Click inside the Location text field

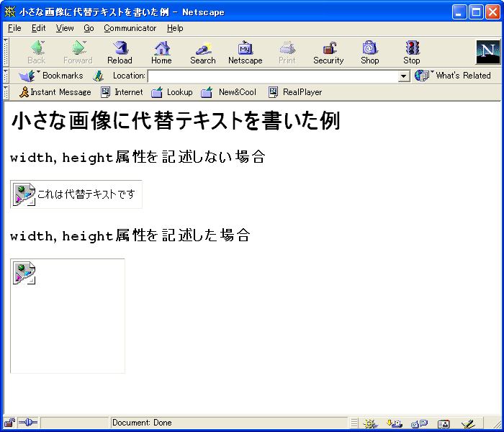(x=272, y=76)
